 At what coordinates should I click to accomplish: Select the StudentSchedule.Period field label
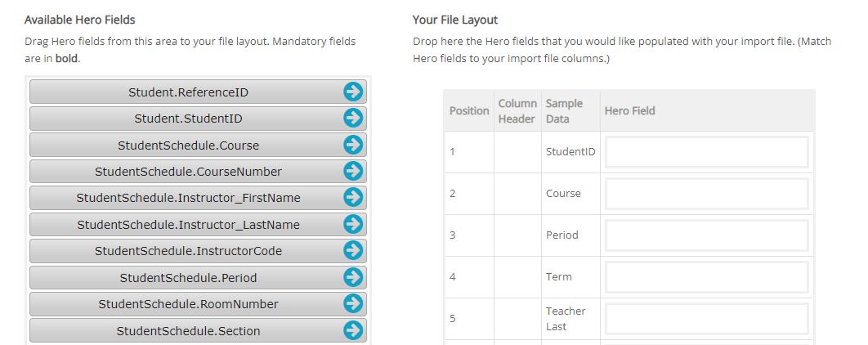click(x=188, y=278)
